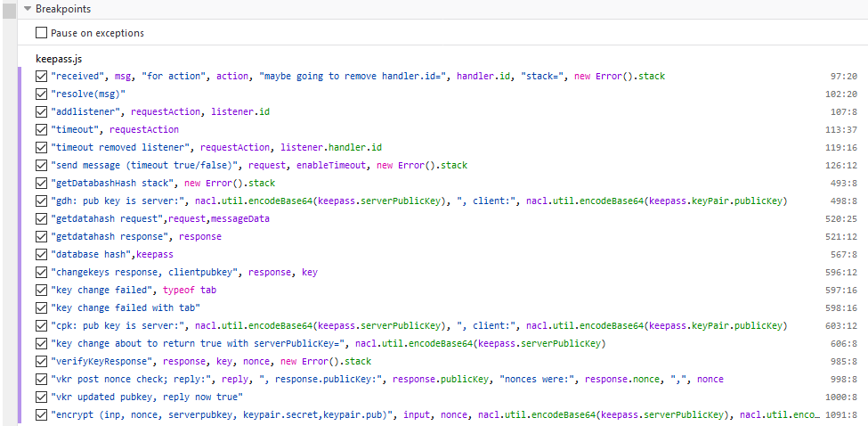This screenshot has width=868, height=426.
Task: Open the "send message (timeout true/false)" logpoint text
Action: pos(259,165)
